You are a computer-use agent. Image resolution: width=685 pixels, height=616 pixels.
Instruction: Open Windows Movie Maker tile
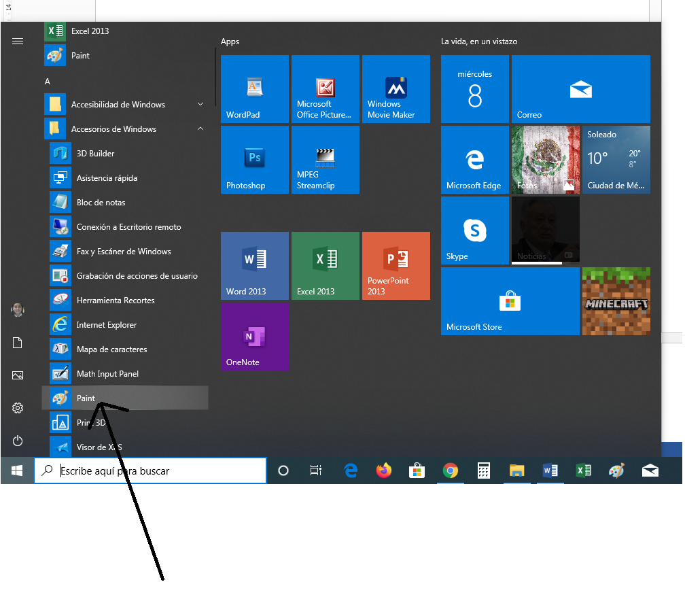pyautogui.click(x=396, y=89)
